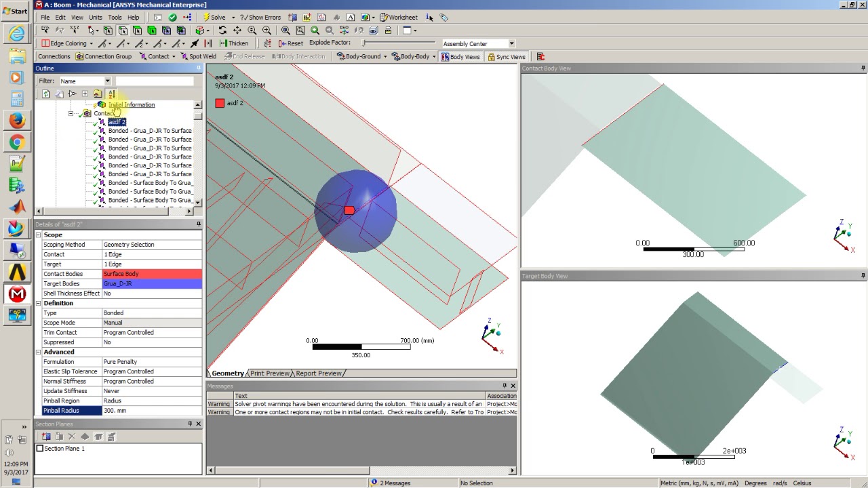Click the Outline filter text field

pyautogui.click(x=155, y=81)
